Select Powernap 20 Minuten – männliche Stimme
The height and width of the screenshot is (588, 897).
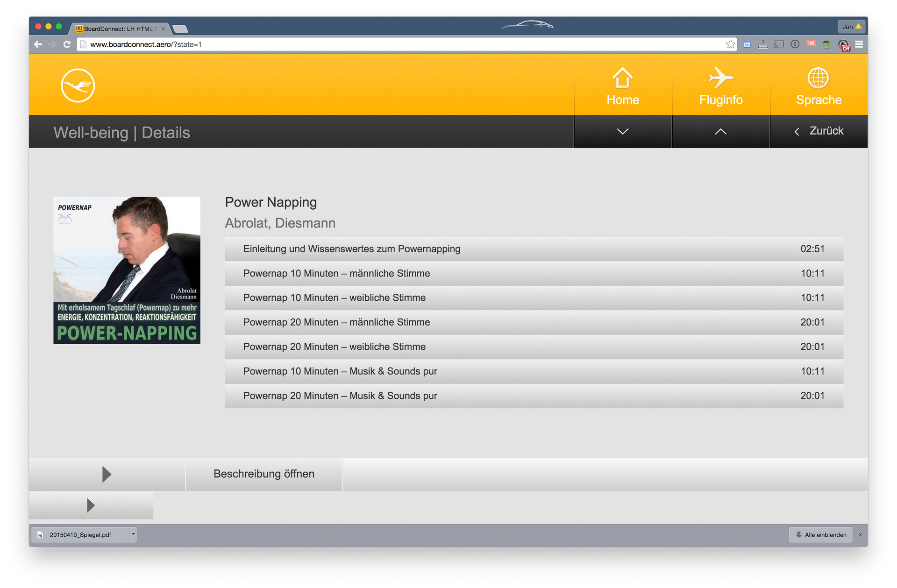click(x=534, y=322)
